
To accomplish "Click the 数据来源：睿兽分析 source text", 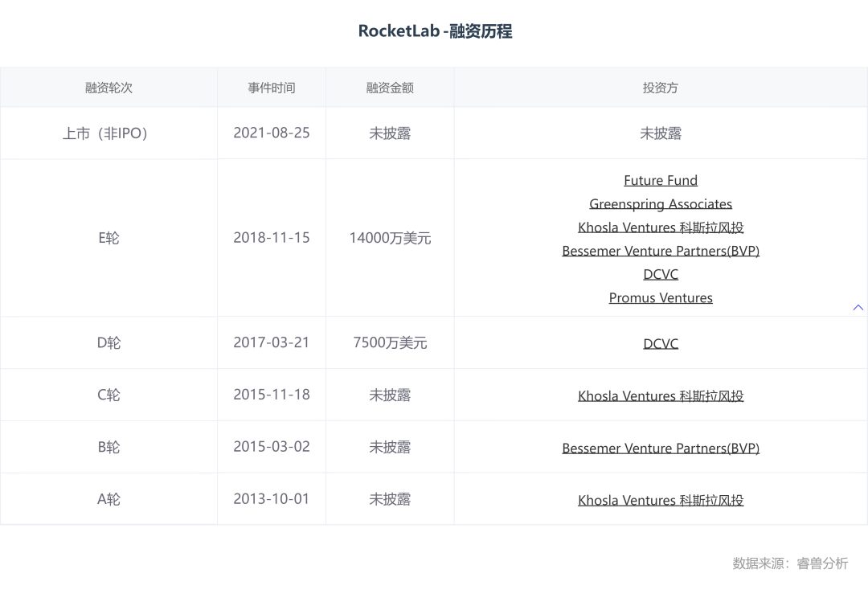I will [x=790, y=563].
